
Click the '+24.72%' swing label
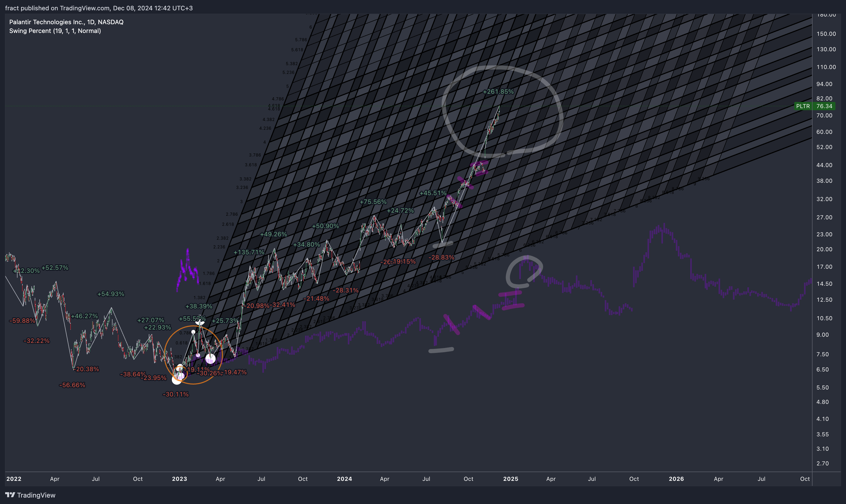click(400, 211)
